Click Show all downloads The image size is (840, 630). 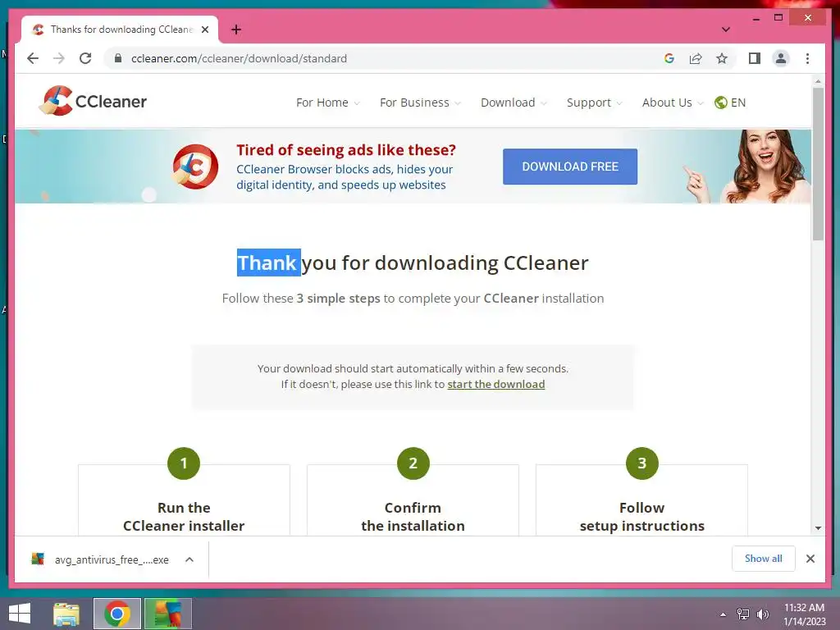point(764,559)
